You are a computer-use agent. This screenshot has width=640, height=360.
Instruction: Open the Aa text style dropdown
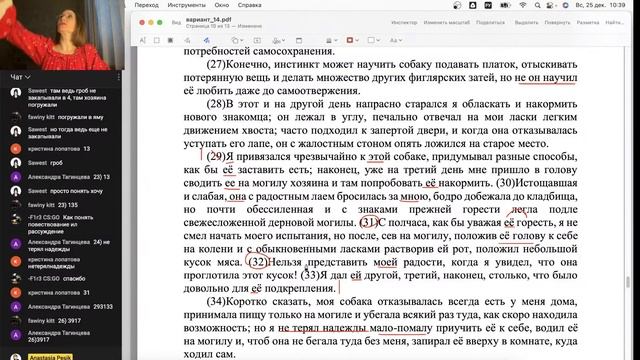point(396,40)
